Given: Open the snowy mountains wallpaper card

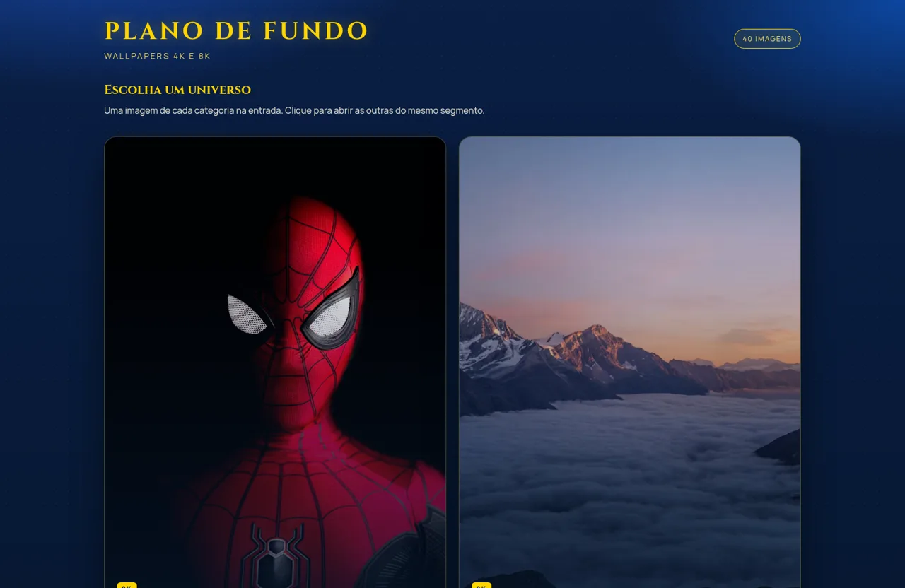Looking at the screenshot, I should click(630, 362).
